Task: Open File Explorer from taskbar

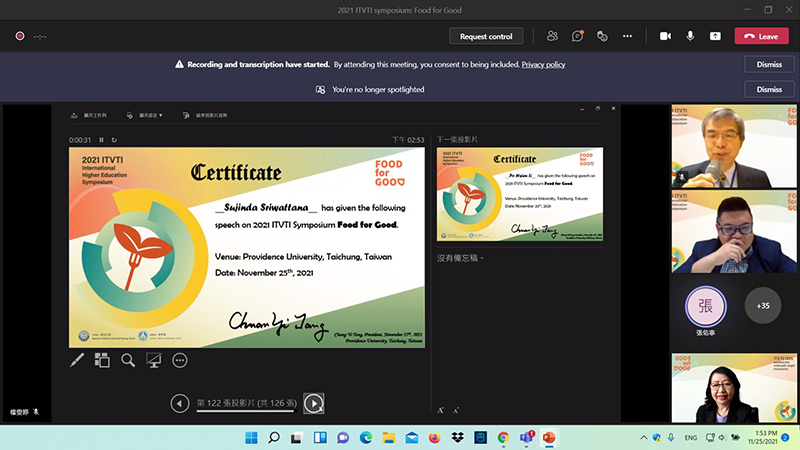Action: tap(389, 437)
